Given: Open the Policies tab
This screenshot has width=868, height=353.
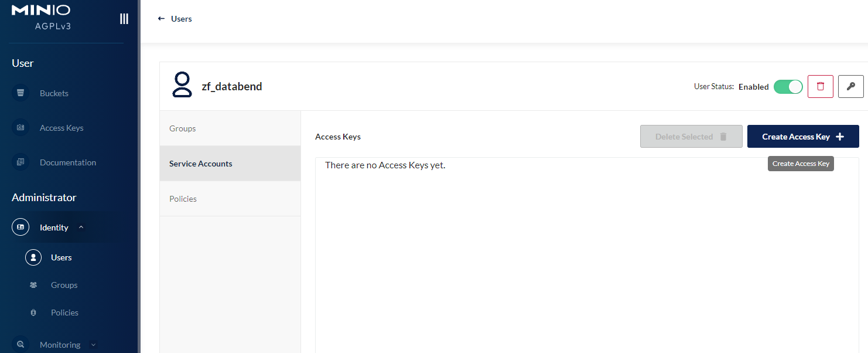Looking at the screenshot, I should tap(230, 199).
